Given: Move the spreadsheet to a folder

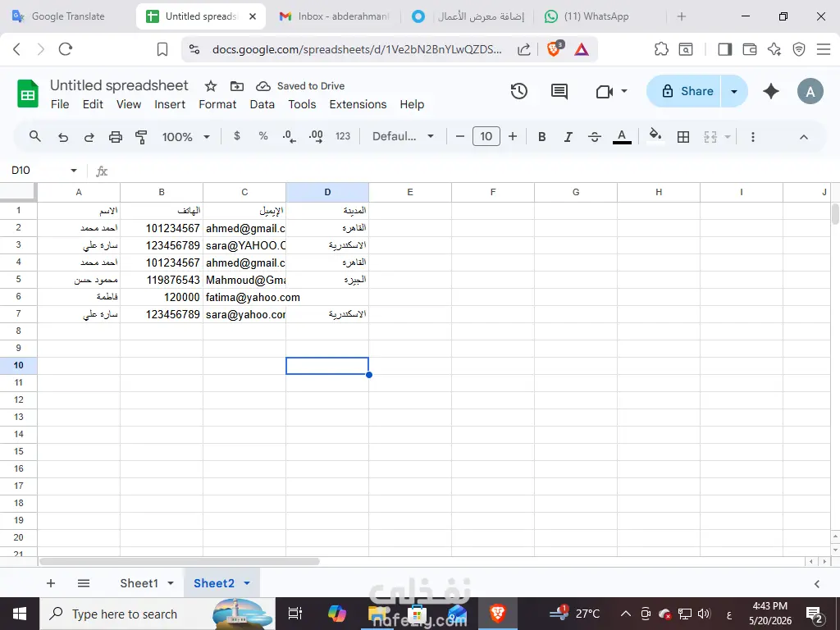Looking at the screenshot, I should pyautogui.click(x=237, y=86).
